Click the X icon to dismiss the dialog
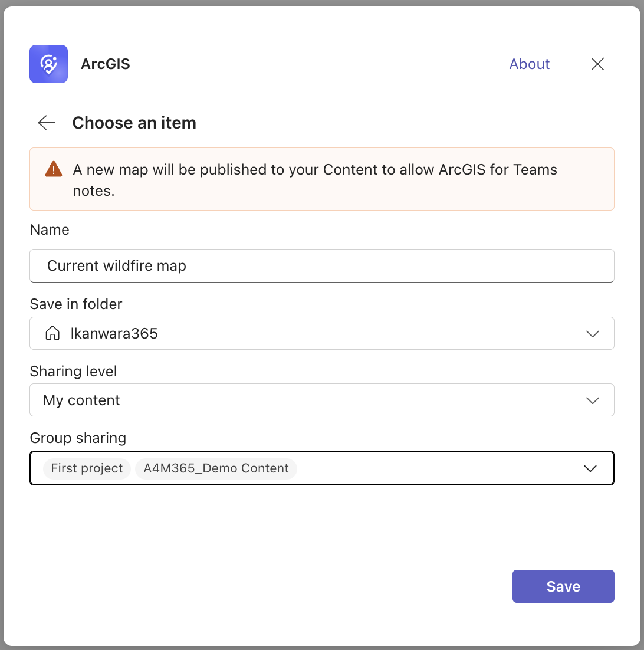 tap(597, 64)
